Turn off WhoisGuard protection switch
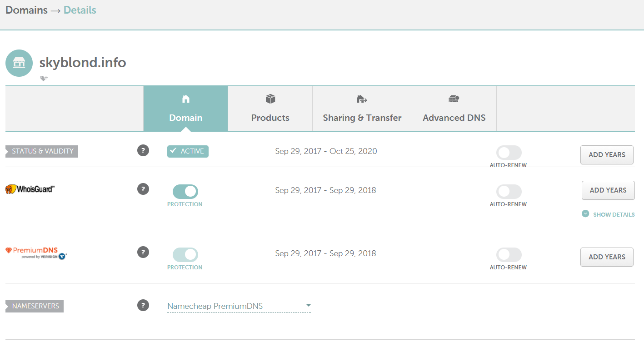 pyautogui.click(x=185, y=192)
